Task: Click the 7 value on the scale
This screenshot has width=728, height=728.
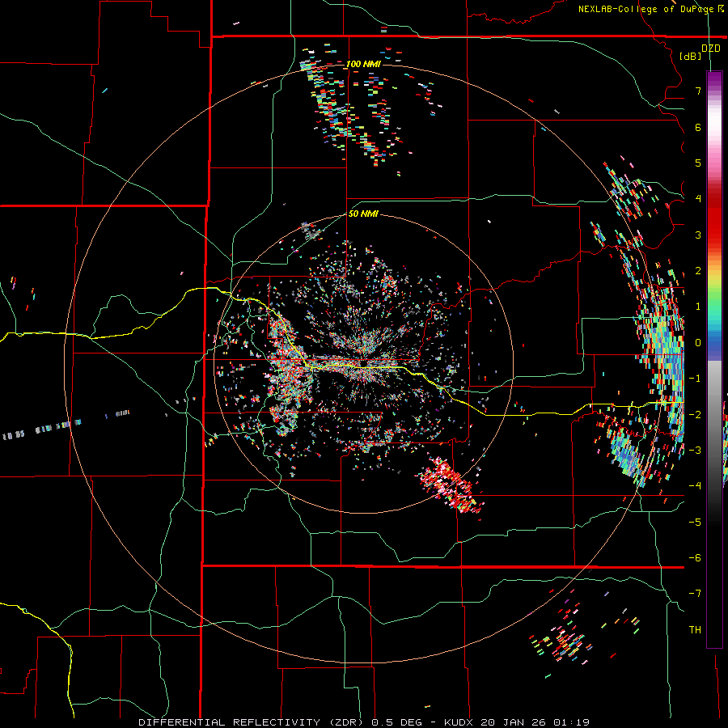Action: 698,91
